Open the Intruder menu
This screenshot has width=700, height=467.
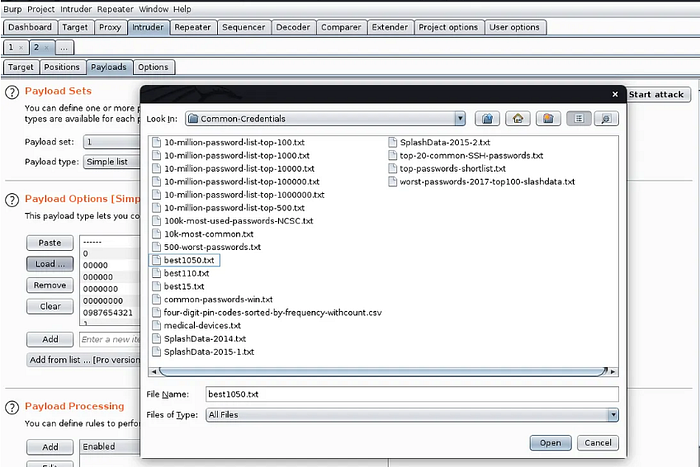[76, 9]
